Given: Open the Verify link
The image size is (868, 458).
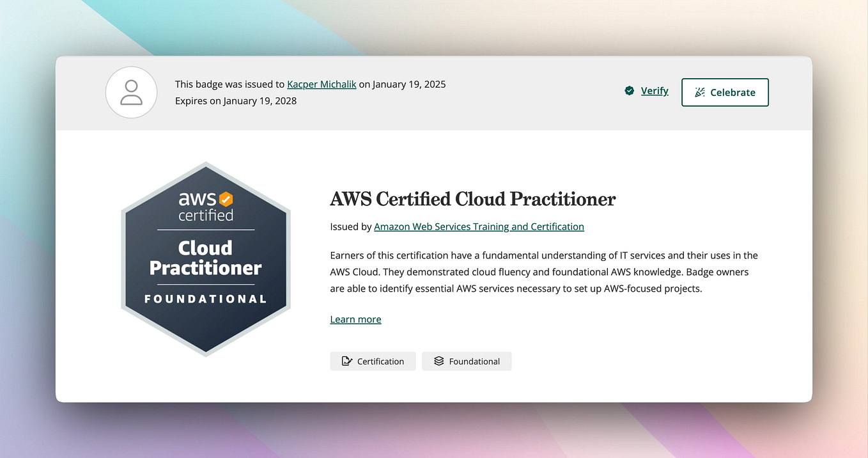Looking at the screenshot, I should click(655, 91).
